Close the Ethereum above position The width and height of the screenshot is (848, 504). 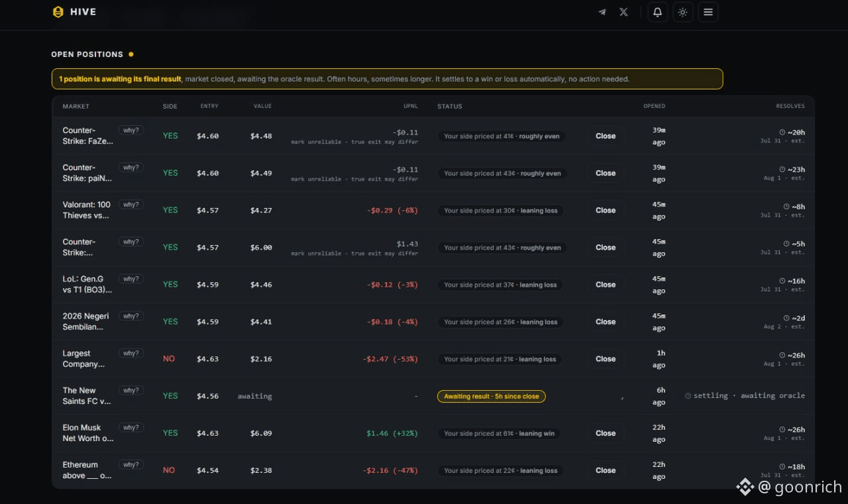pyautogui.click(x=606, y=470)
